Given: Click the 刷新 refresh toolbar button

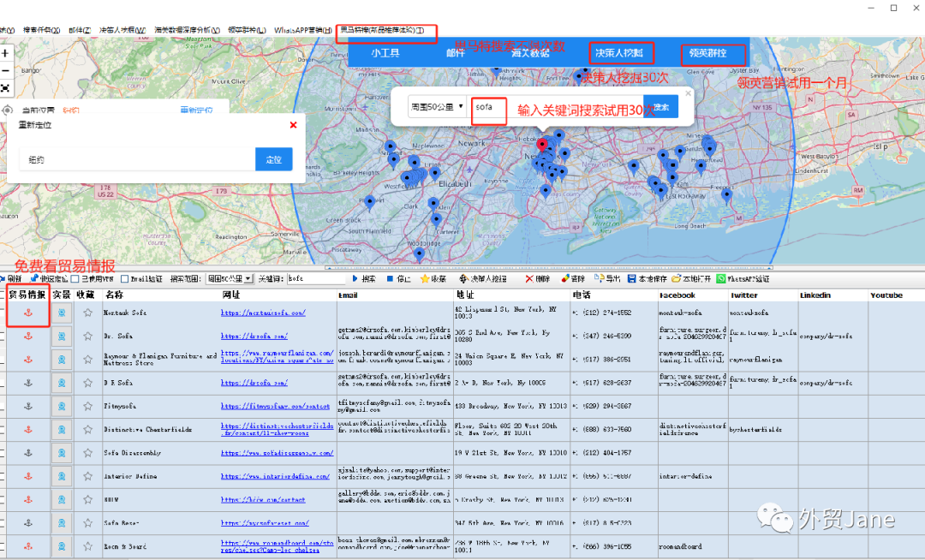Looking at the screenshot, I should pyautogui.click(x=11, y=279).
